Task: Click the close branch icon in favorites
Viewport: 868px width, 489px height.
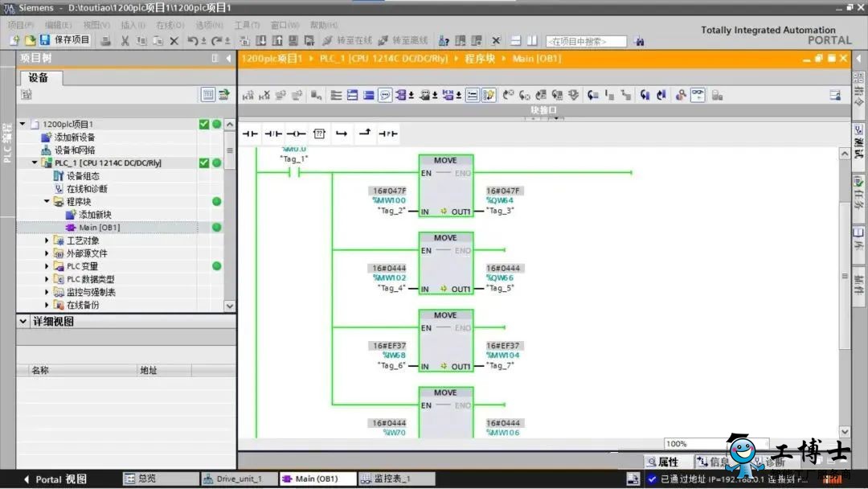Action: tap(365, 133)
